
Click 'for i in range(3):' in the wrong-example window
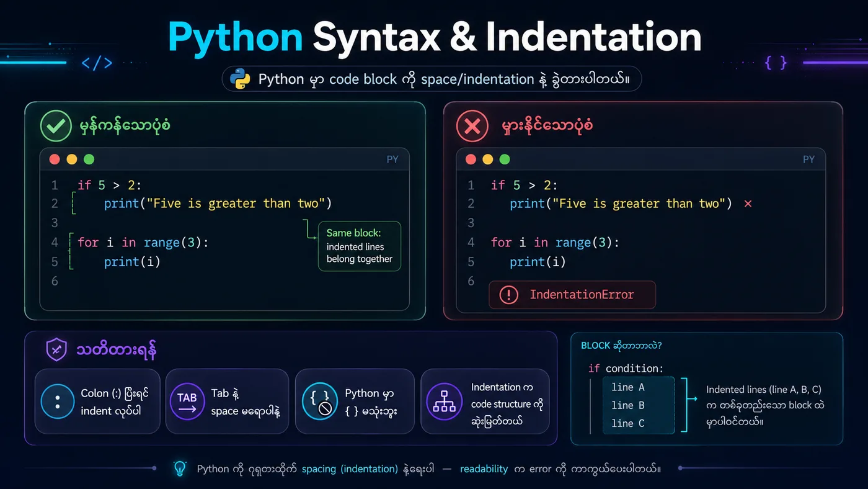[x=555, y=243]
